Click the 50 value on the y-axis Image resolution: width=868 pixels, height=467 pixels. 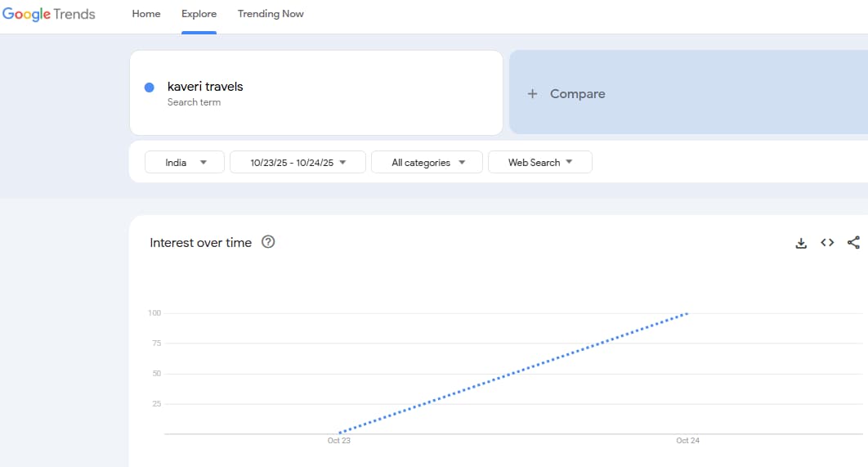[157, 374]
